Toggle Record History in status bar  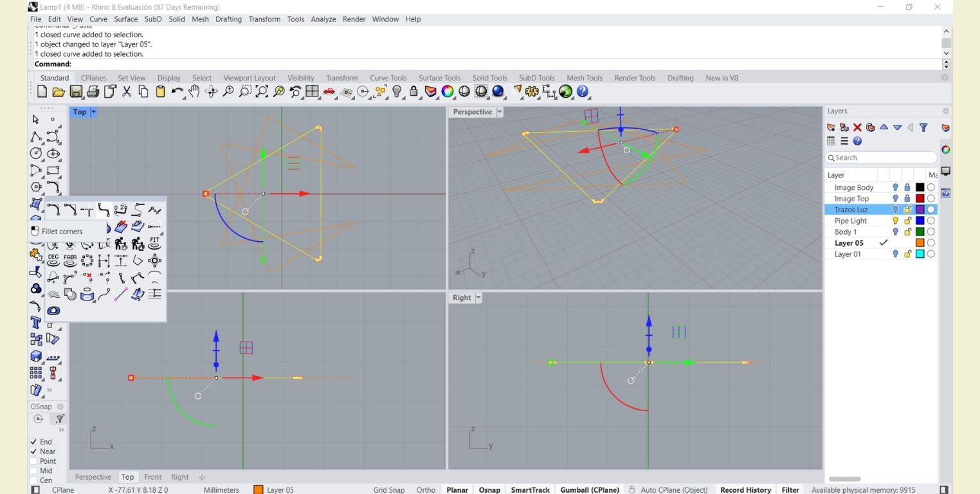coord(745,490)
